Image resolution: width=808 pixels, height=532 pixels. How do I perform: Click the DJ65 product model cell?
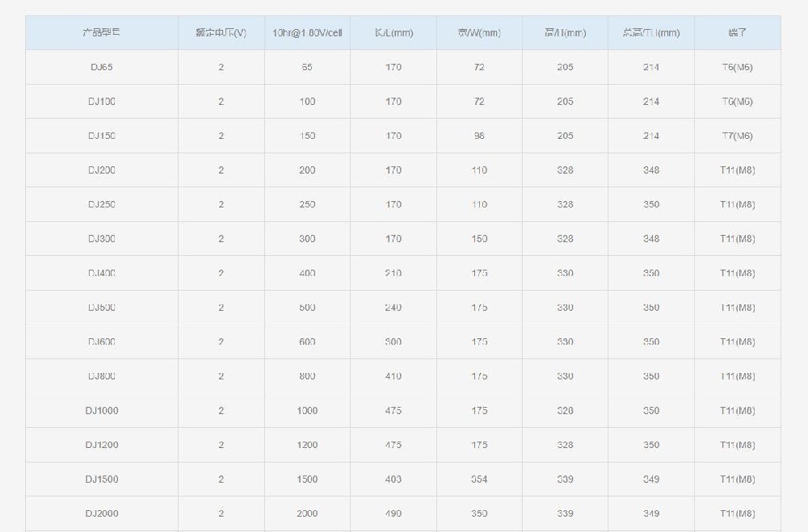coord(102,67)
